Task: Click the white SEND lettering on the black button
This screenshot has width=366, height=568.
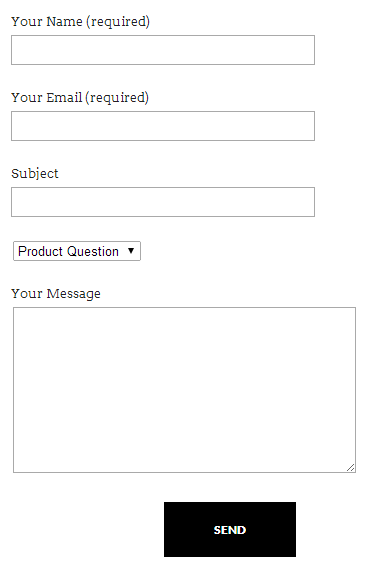Action: 230,530
